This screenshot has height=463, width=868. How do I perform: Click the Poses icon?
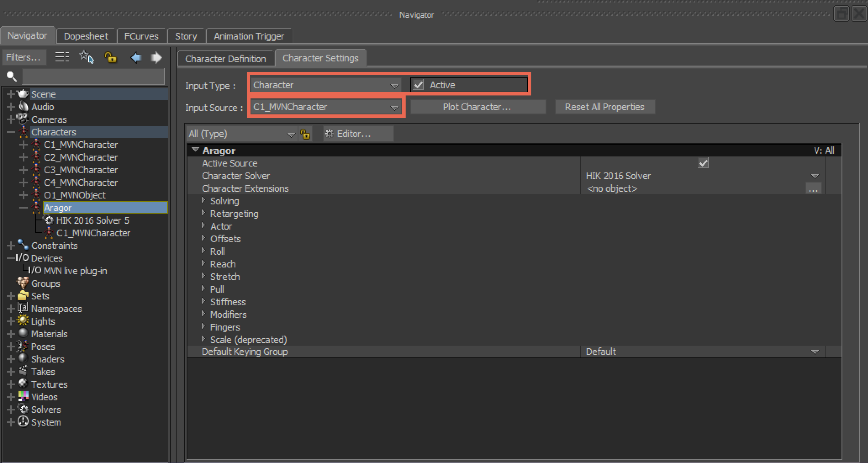point(23,346)
